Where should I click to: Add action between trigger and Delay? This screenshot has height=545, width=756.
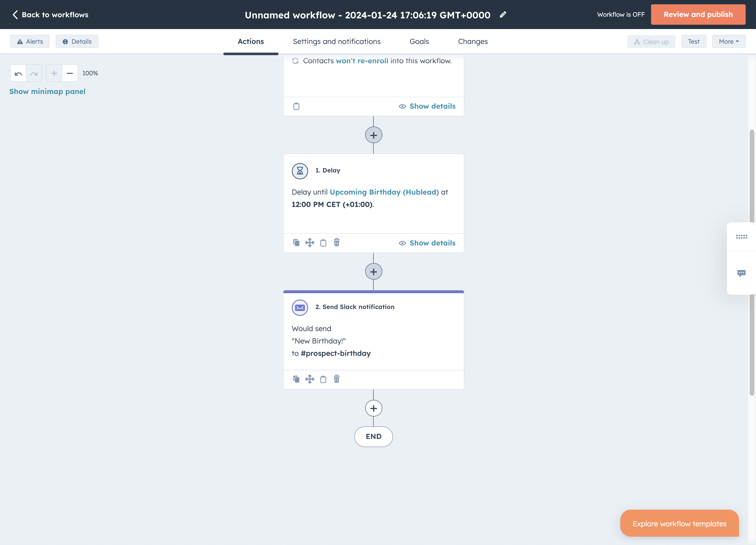373,135
